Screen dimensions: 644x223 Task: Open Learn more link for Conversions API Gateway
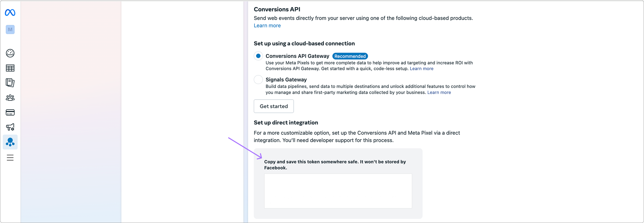pyautogui.click(x=421, y=69)
